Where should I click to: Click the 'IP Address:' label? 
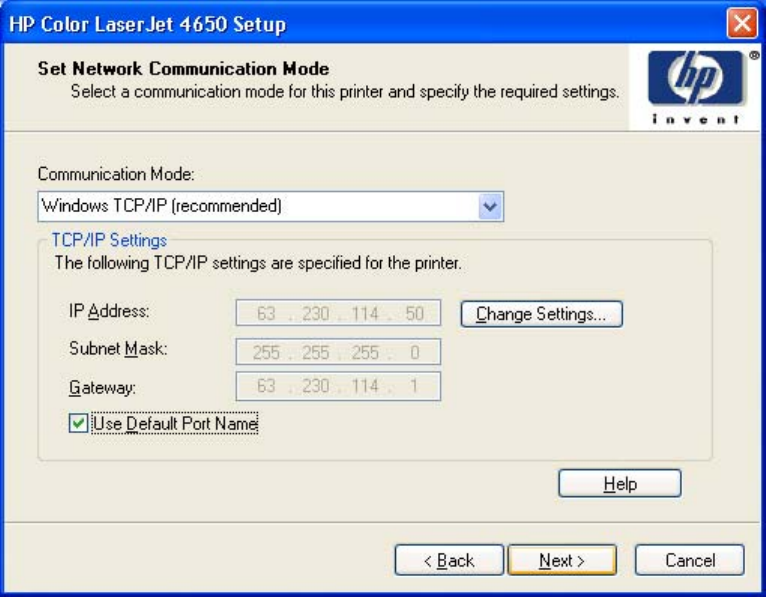coord(109,311)
